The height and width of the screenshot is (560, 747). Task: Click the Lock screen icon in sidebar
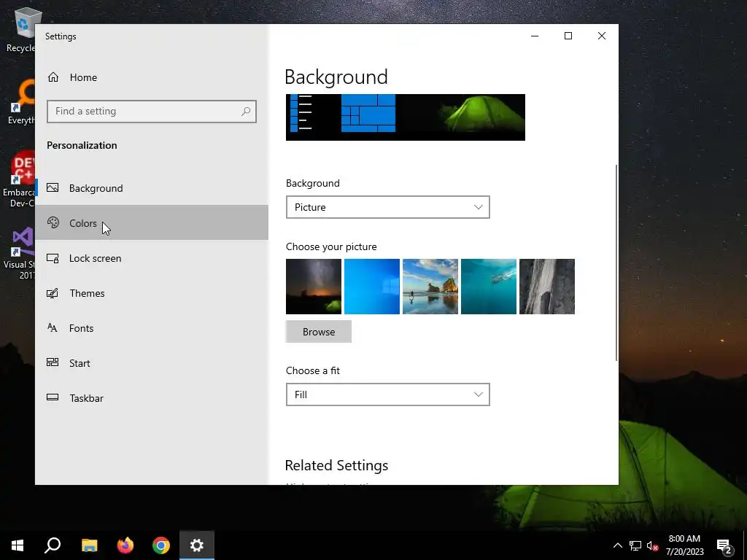click(x=53, y=258)
